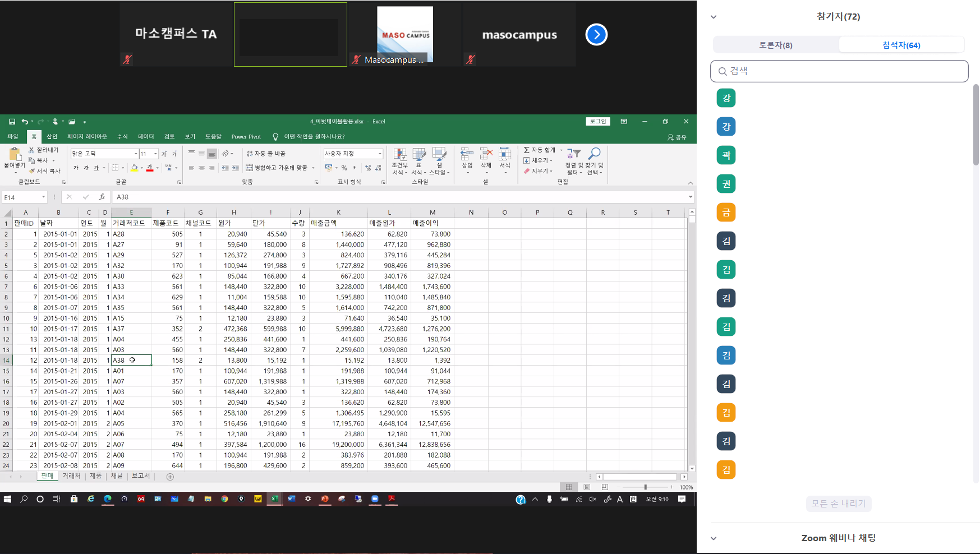The image size is (980, 554).
Task: Click the Login (로그인) button
Action: [x=598, y=121]
